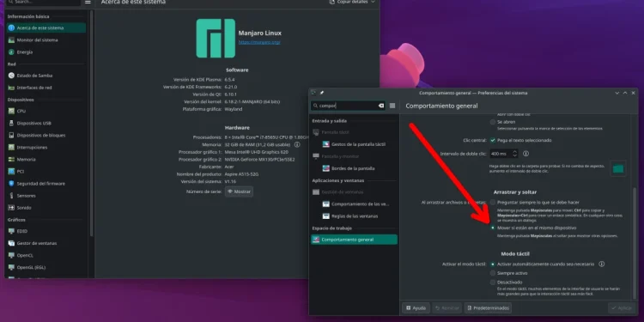This screenshot has height=322, width=644.
Task: Toggle Pega el texto seleccionado checkbox
Action: (x=493, y=140)
